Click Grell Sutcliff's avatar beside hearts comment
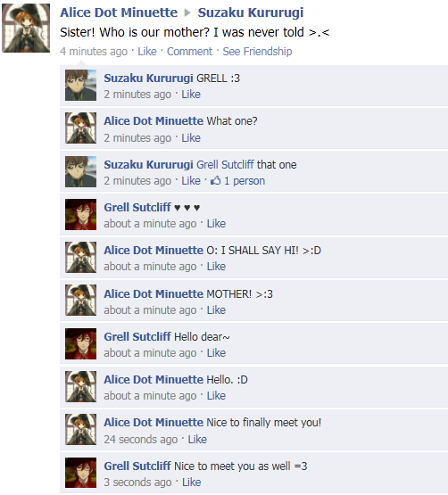 [x=80, y=214]
